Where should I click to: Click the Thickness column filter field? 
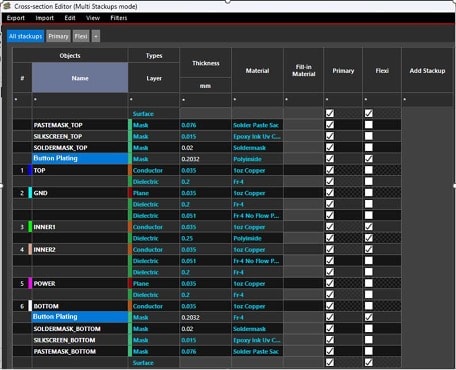click(x=205, y=99)
